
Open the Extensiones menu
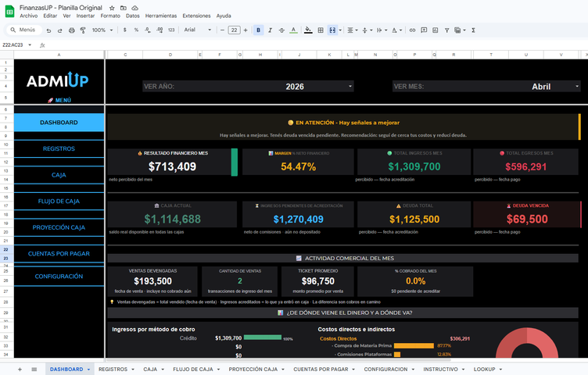(x=196, y=16)
